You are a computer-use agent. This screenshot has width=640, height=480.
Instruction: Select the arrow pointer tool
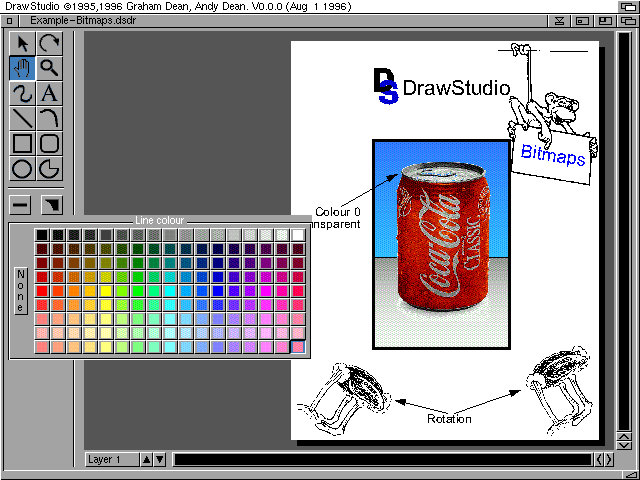point(22,43)
